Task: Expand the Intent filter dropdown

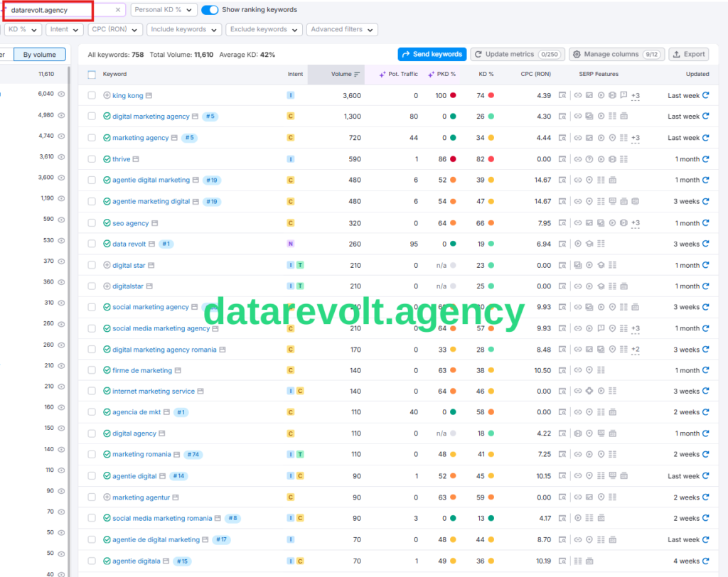Action: [x=64, y=30]
